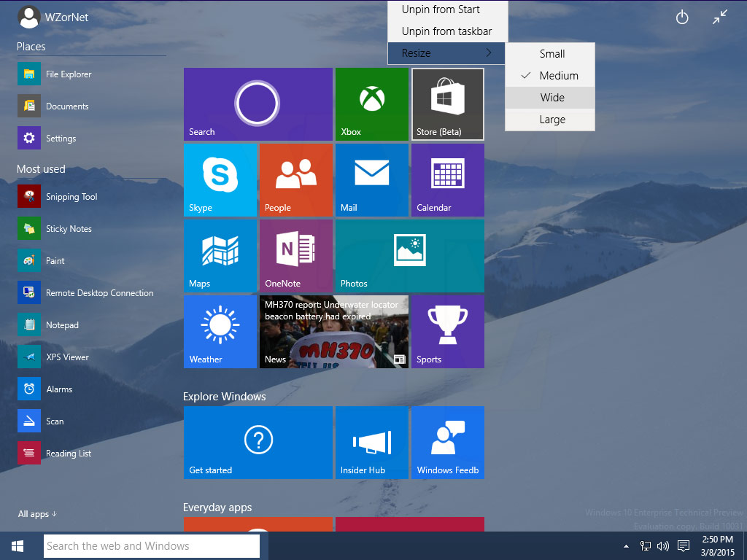Open the volume speaker icon

point(662,545)
